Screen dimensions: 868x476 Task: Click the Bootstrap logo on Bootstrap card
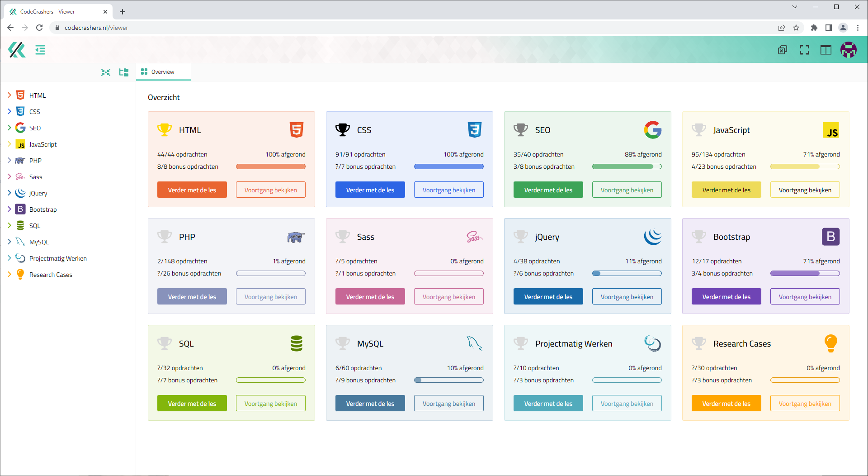tap(830, 237)
